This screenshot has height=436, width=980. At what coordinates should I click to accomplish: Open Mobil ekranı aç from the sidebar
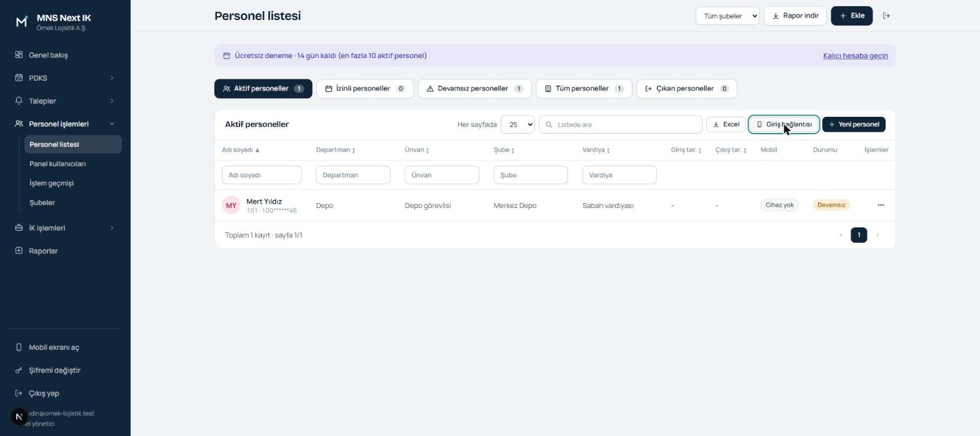[x=65, y=347]
